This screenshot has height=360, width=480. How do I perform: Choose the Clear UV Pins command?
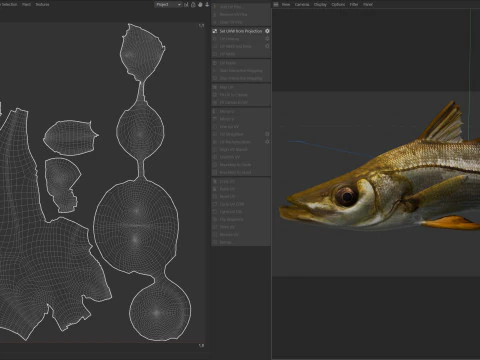click(241, 22)
